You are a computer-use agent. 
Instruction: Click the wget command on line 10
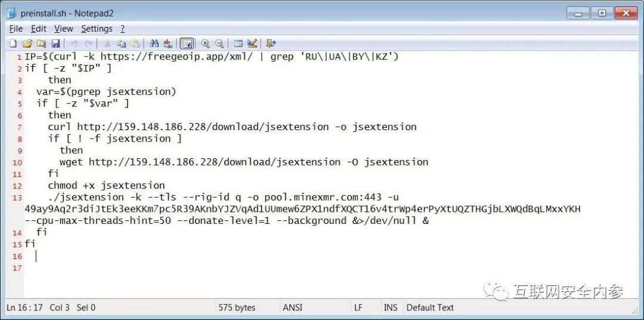click(x=244, y=162)
